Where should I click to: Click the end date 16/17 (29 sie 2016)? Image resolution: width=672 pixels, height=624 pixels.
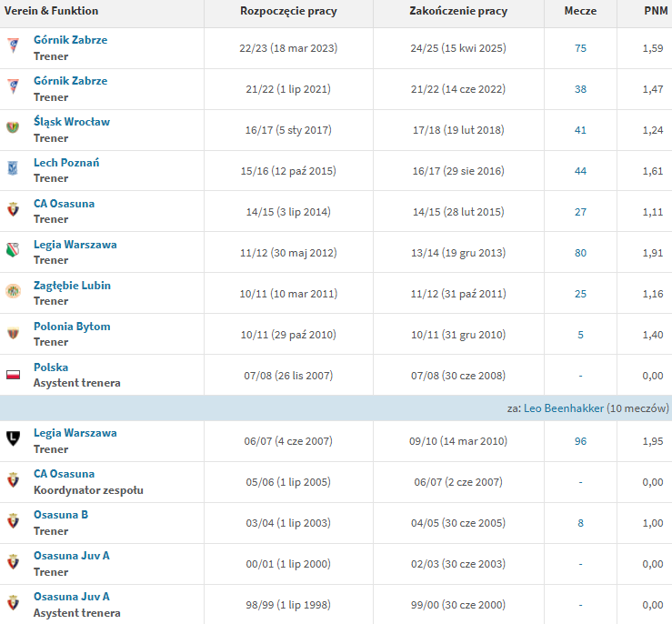458,171
